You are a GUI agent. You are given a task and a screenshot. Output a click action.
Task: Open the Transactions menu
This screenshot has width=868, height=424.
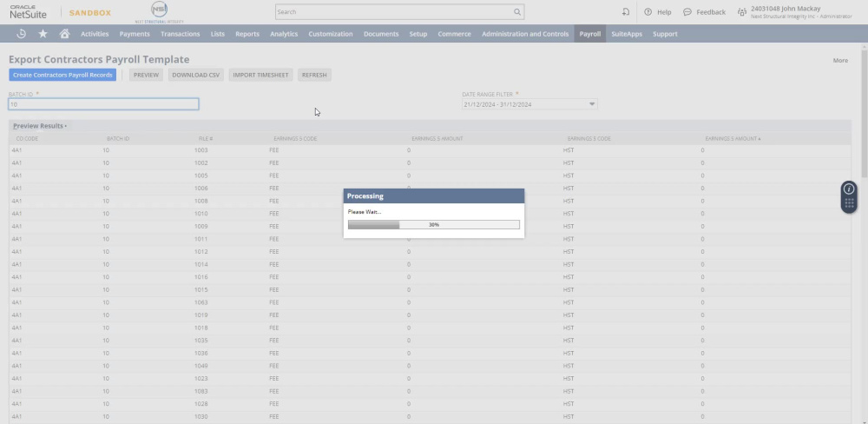coord(181,34)
